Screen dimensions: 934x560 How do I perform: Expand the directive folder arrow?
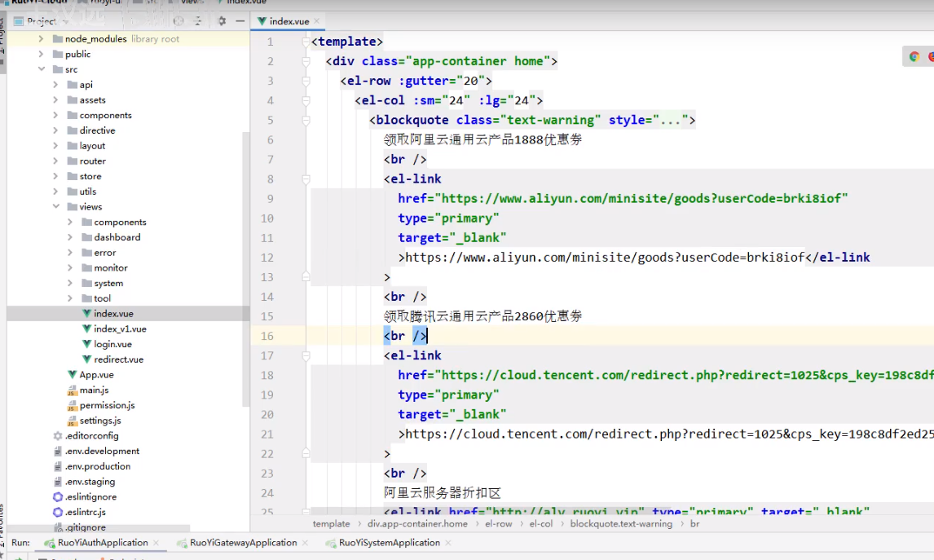coord(55,130)
